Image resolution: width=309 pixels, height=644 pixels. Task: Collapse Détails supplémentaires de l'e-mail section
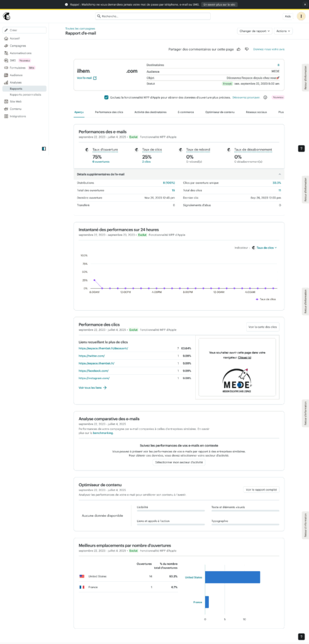tap(279, 175)
